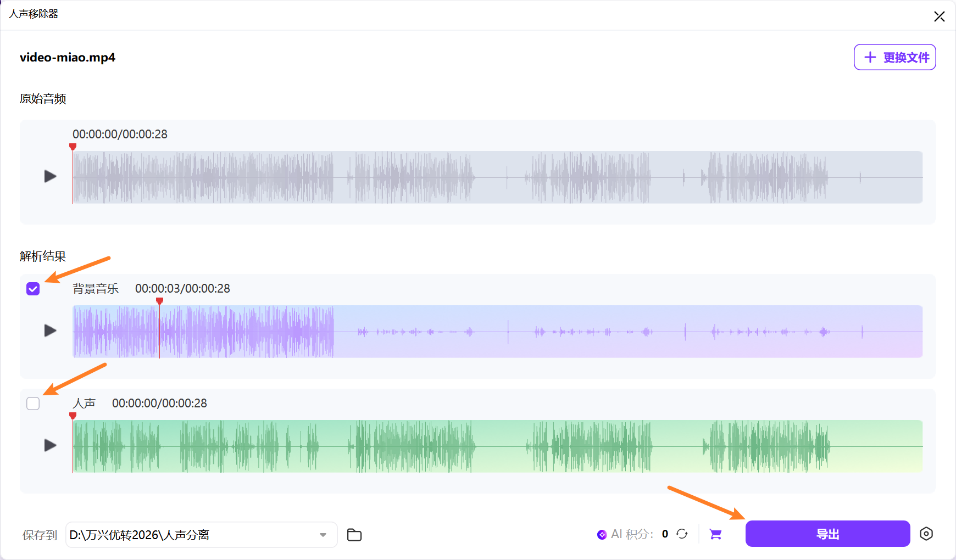The height and width of the screenshot is (560, 956).
Task: Open export settings hexagon icon
Action: (x=926, y=534)
